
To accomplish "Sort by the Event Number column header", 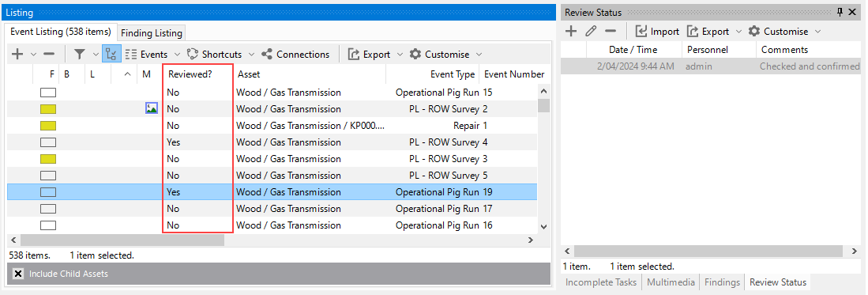I will (x=514, y=74).
